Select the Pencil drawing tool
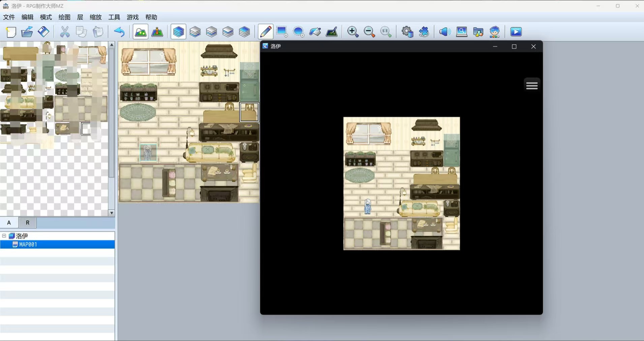Screen dimensions: 644x341 tap(266, 32)
